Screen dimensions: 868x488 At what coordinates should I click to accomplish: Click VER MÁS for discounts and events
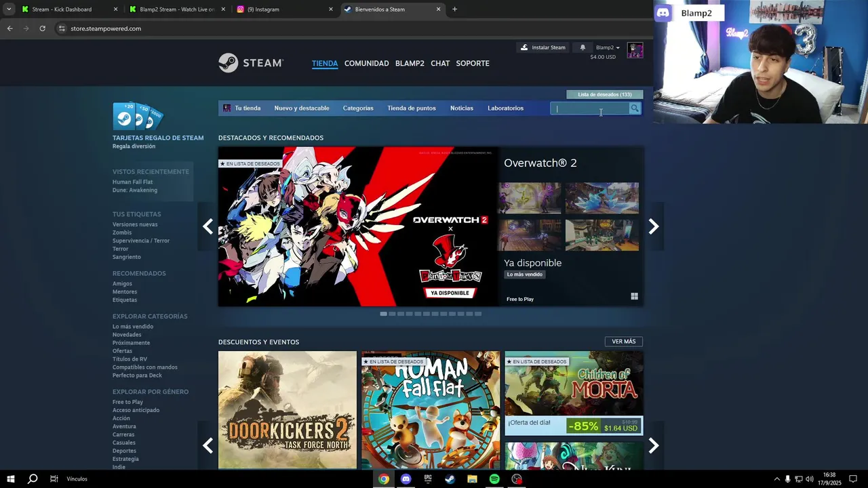pos(624,342)
